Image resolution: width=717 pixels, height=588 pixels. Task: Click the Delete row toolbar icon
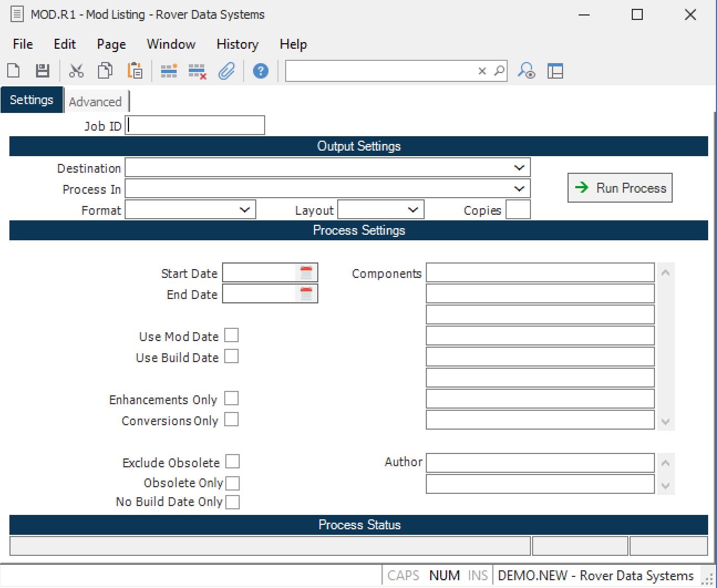pos(197,71)
